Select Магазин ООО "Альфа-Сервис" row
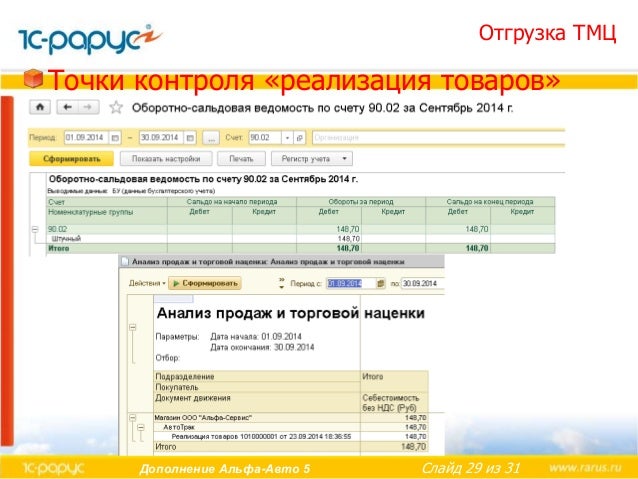 click(291, 418)
